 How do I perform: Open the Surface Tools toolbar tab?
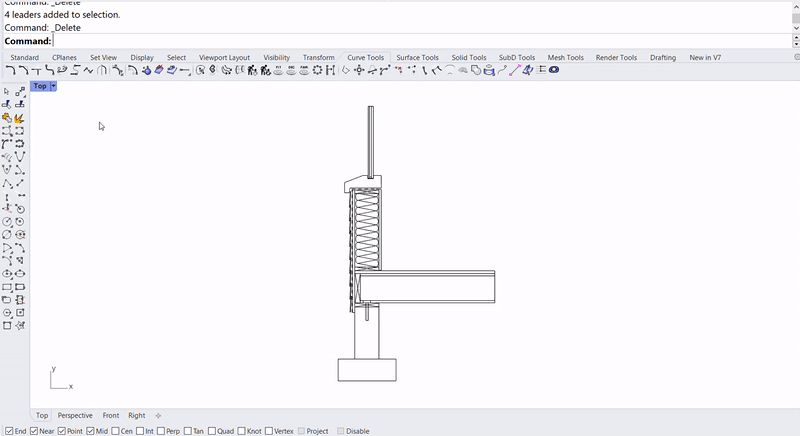[x=417, y=58]
